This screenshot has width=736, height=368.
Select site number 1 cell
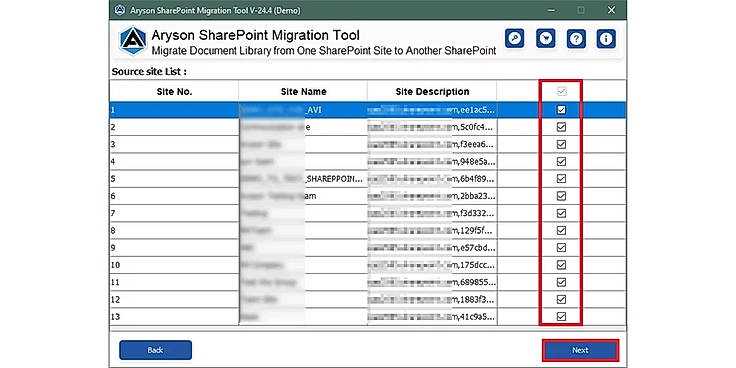coord(174,110)
